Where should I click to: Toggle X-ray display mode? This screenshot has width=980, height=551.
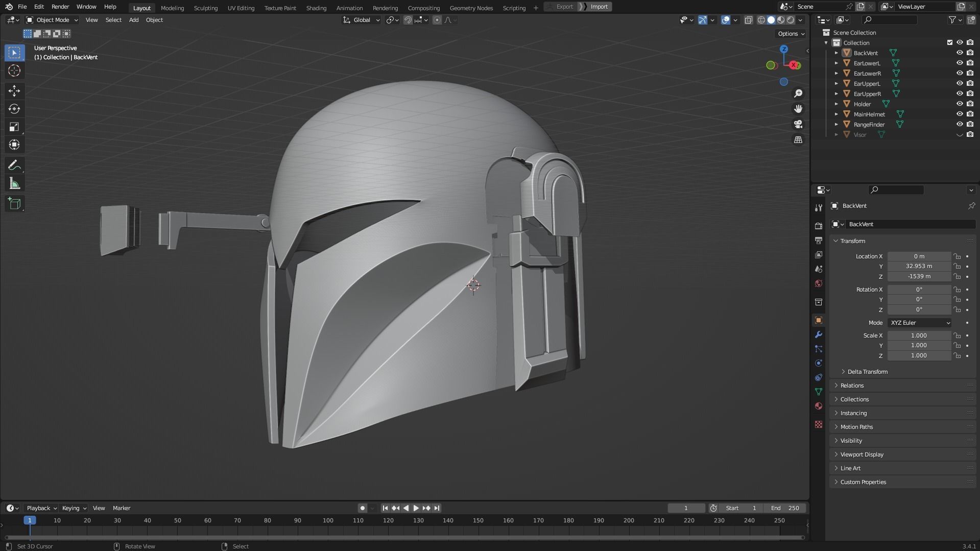coord(748,20)
